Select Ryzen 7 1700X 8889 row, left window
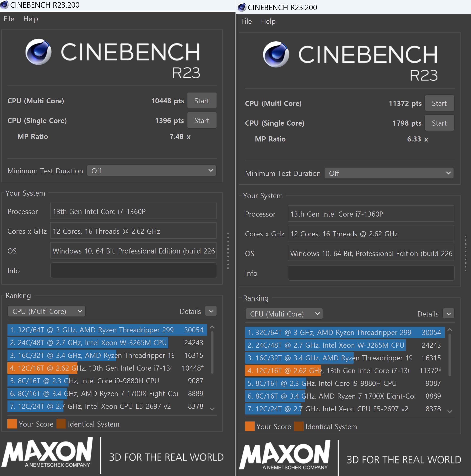This screenshot has width=471, height=476. tap(107, 393)
